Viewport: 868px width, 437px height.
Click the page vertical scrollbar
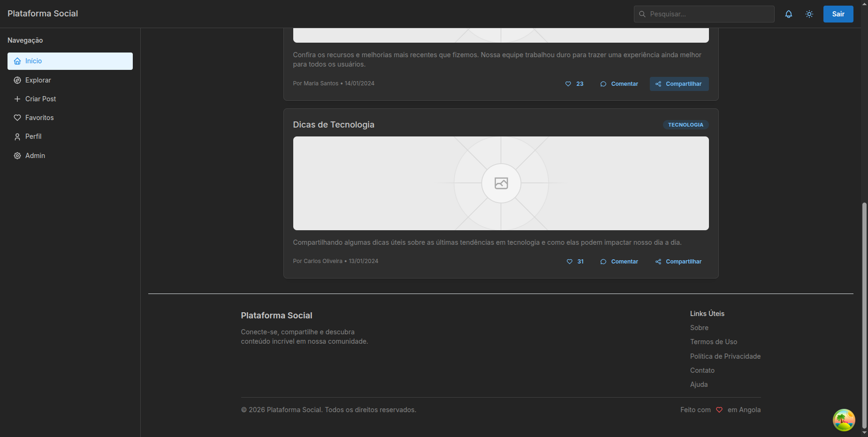point(864,314)
